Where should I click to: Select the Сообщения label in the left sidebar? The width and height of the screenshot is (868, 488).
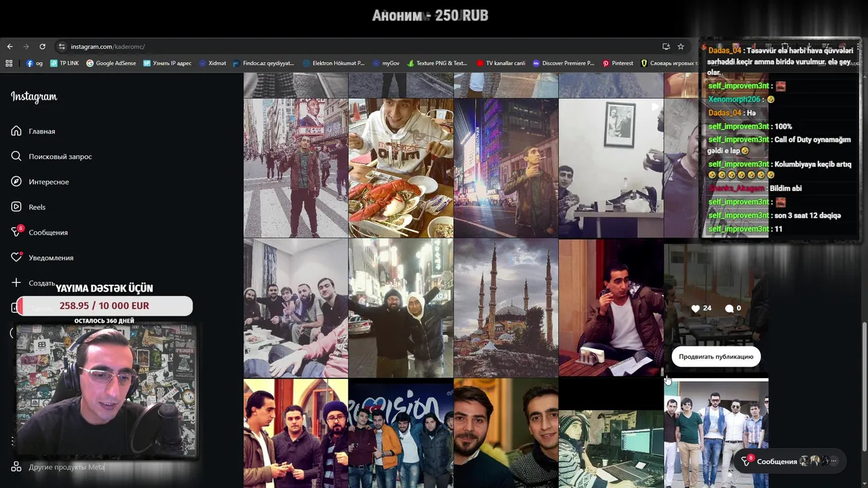(48, 232)
